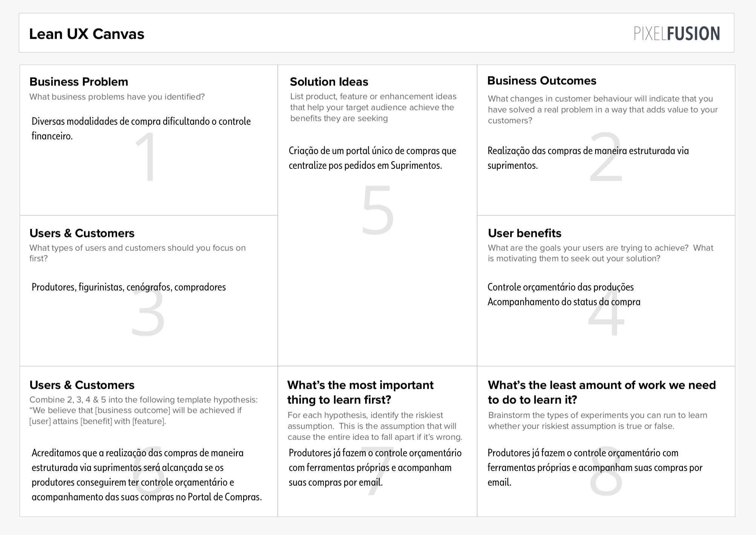Click 'Acompanhamento do status da compra' line
The width and height of the screenshot is (756, 535).
click(564, 302)
